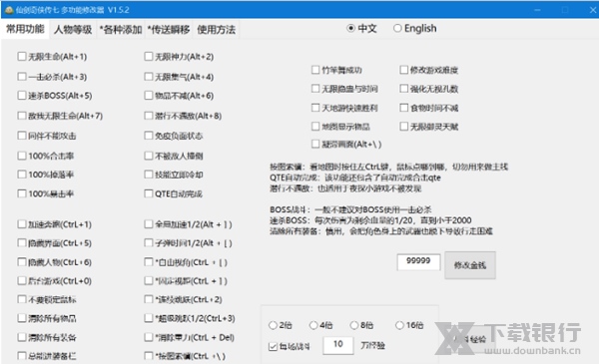Enable 竹竿舞成功 checkbox
The image size is (599, 364).
(x=315, y=70)
